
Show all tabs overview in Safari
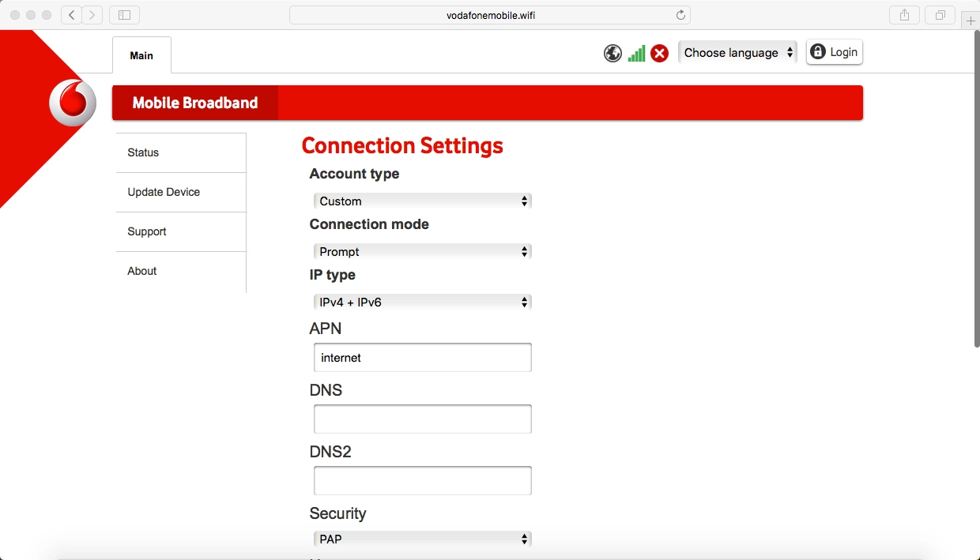tap(940, 15)
